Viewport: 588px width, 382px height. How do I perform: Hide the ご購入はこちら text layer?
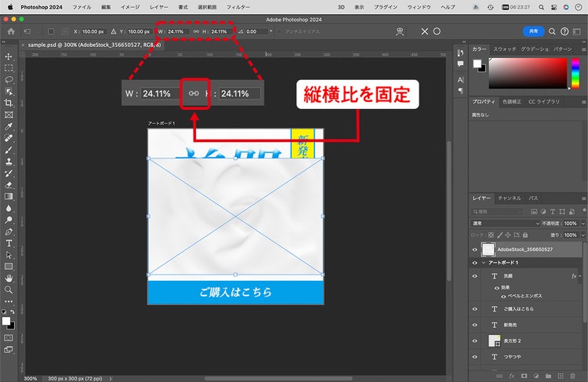click(x=475, y=309)
